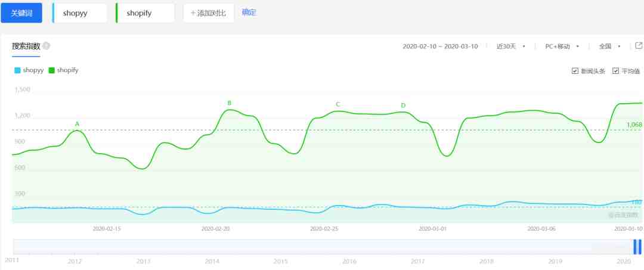Expand the 近30天 period dropdown
This screenshot has width=644, height=270.
click(511, 46)
